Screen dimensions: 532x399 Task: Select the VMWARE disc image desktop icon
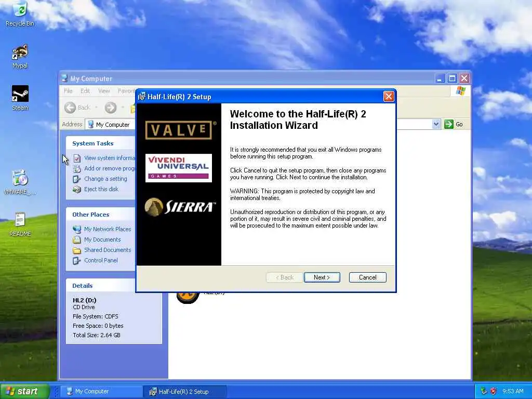(20, 182)
